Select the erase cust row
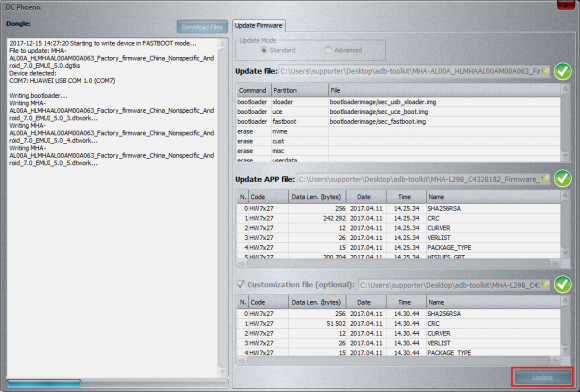This screenshot has width=580, height=392. [398, 141]
